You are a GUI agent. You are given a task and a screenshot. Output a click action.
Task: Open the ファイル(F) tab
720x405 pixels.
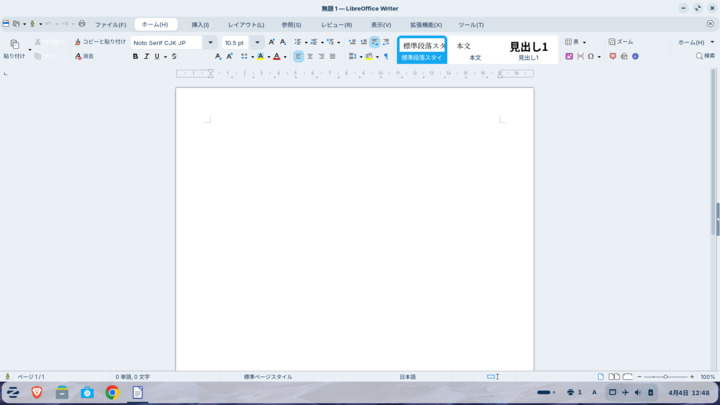110,25
